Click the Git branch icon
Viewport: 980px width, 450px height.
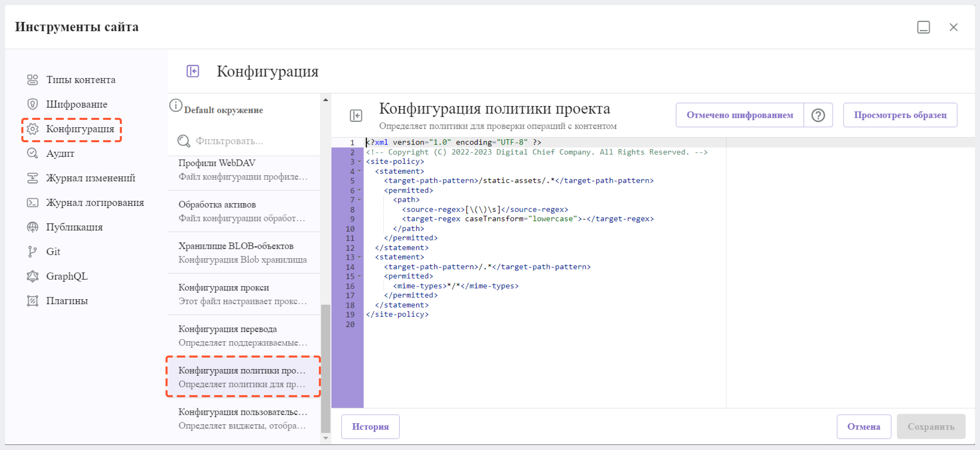pyautogui.click(x=33, y=252)
